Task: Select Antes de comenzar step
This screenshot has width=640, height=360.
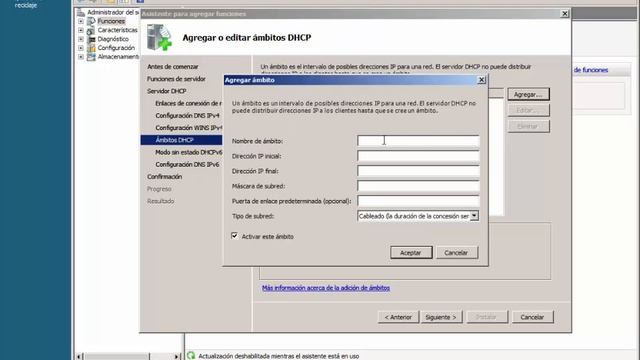Action: click(x=173, y=67)
